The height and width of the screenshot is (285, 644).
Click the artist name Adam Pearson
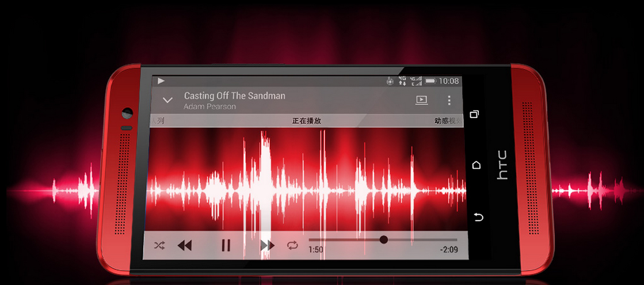tap(209, 107)
